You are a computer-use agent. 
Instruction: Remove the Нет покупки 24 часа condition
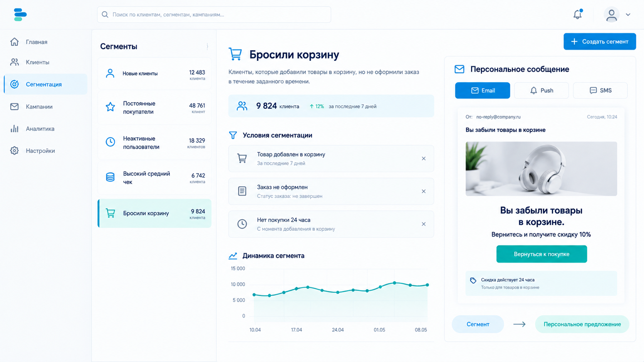click(x=424, y=224)
